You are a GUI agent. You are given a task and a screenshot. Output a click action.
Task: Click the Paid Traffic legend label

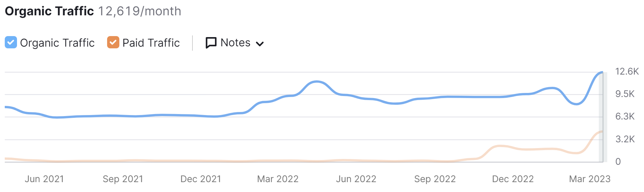coord(151,43)
